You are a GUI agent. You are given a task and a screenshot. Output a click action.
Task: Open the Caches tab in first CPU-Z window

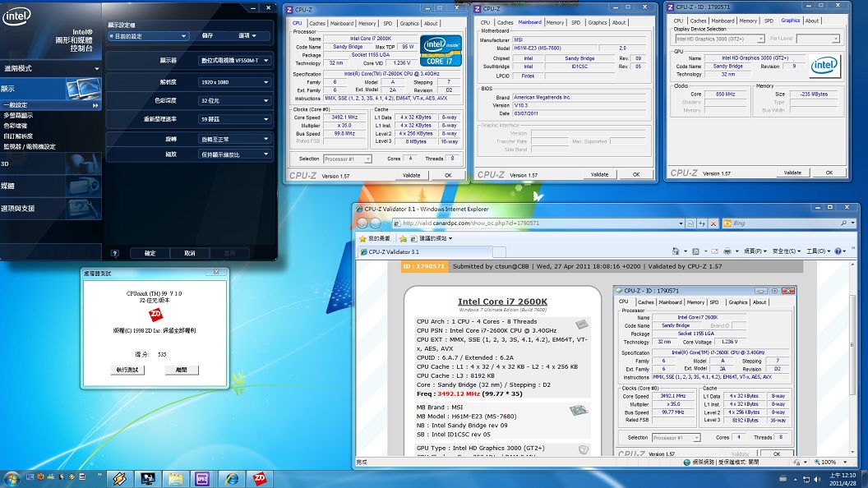pos(317,23)
